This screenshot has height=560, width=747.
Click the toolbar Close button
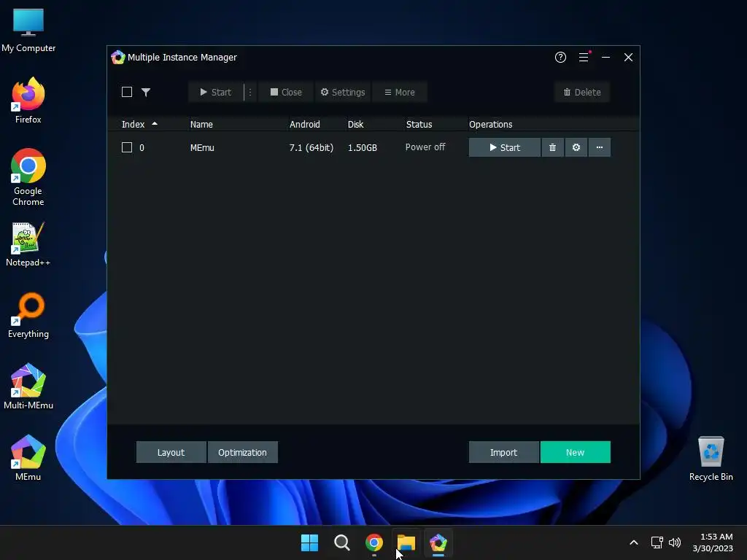pos(286,93)
